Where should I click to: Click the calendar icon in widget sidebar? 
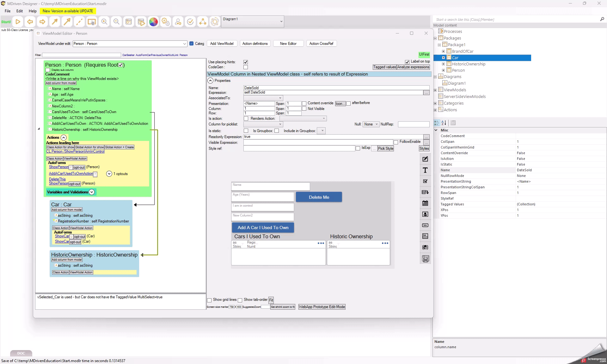click(425, 203)
